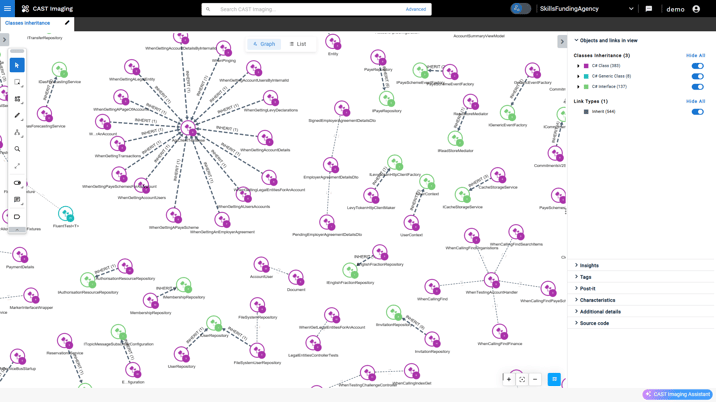Open the chat messages icon in header
The width and height of the screenshot is (716, 402).
[649, 9]
